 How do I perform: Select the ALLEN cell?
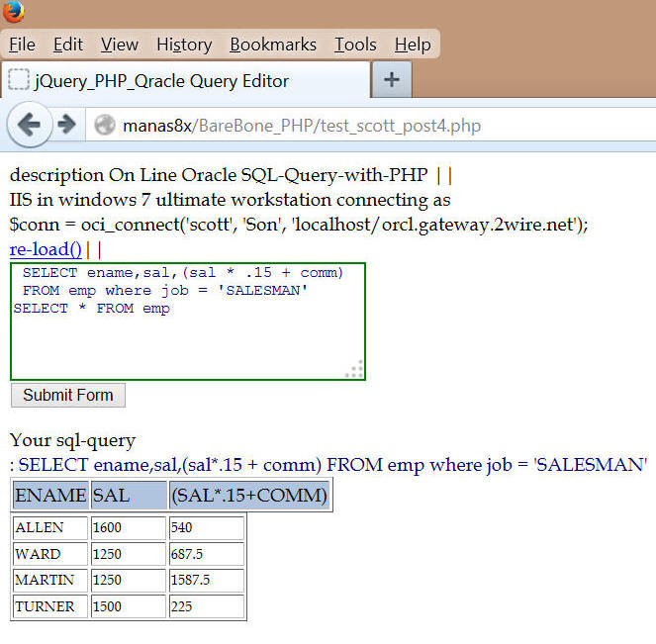point(50,527)
